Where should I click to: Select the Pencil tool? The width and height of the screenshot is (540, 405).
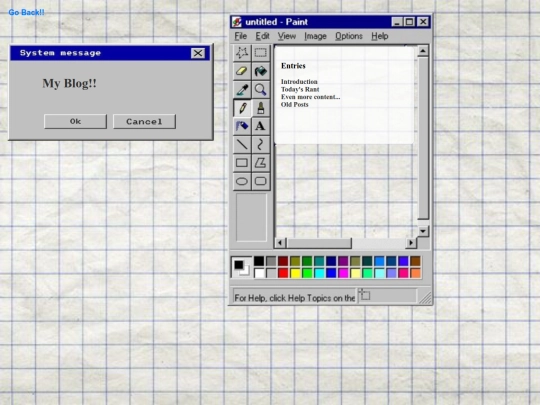tap(242, 108)
